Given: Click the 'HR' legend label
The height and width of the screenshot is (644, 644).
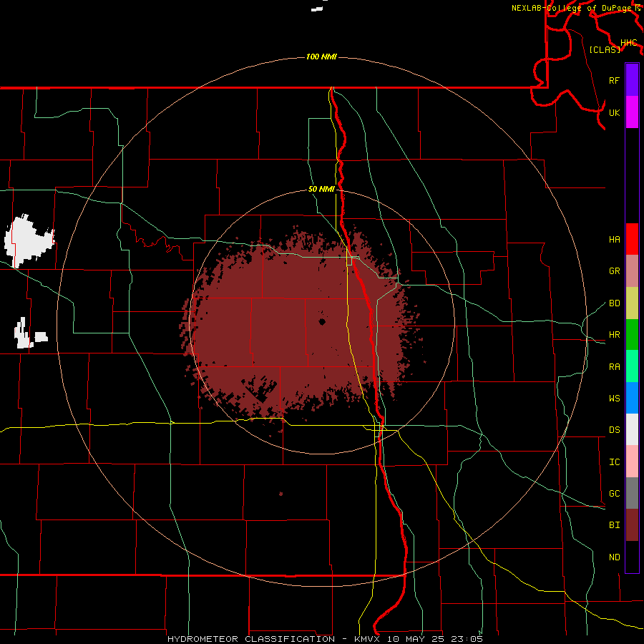Looking at the screenshot, I should tap(615, 335).
